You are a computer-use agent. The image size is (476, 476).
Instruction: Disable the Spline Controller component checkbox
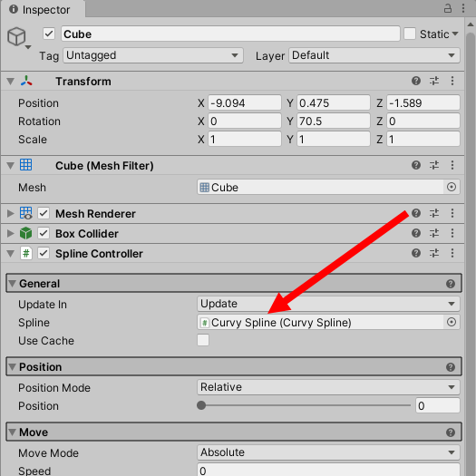tap(44, 253)
